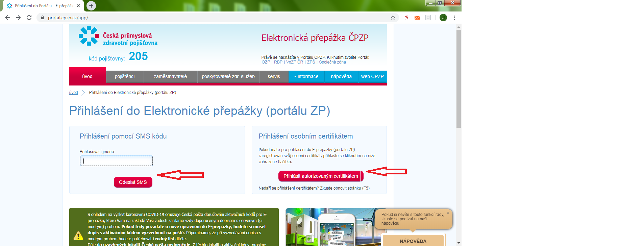Click Přihlásit autorizovaným certifikátem button
The height and width of the screenshot is (246, 644).
click(x=320, y=176)
